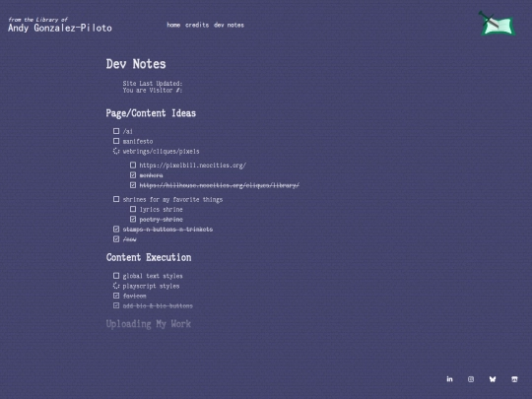Uncheck the add bio & bio buttons checkbox
The width and height of the screenshot is (532, 399).
pos(116,305)
